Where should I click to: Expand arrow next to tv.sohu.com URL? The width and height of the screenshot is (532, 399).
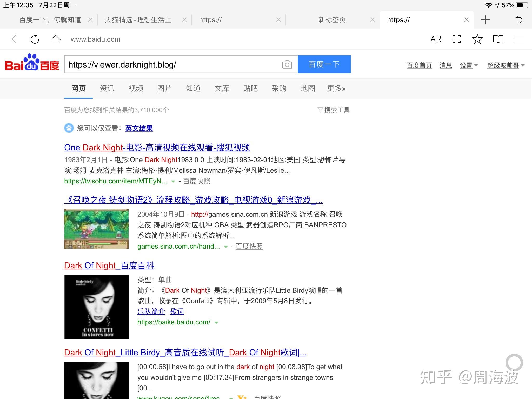(x=173, y=182)
